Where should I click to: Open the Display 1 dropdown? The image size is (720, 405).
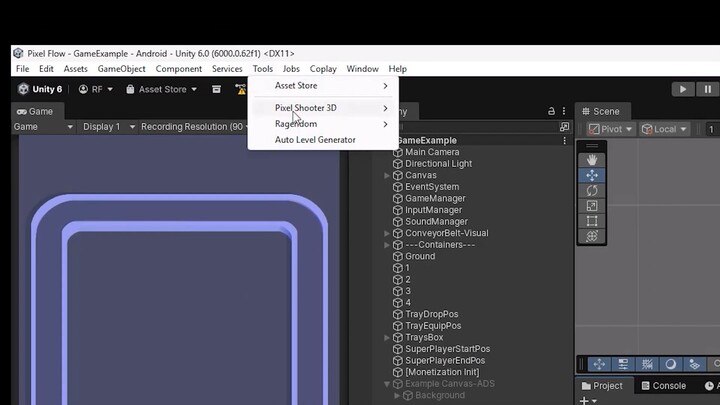109,127
